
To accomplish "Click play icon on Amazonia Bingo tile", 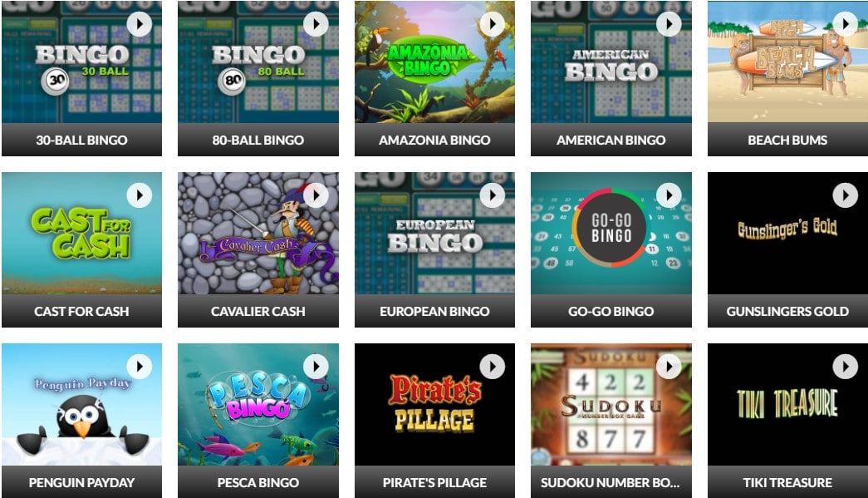I will [492, 24].
